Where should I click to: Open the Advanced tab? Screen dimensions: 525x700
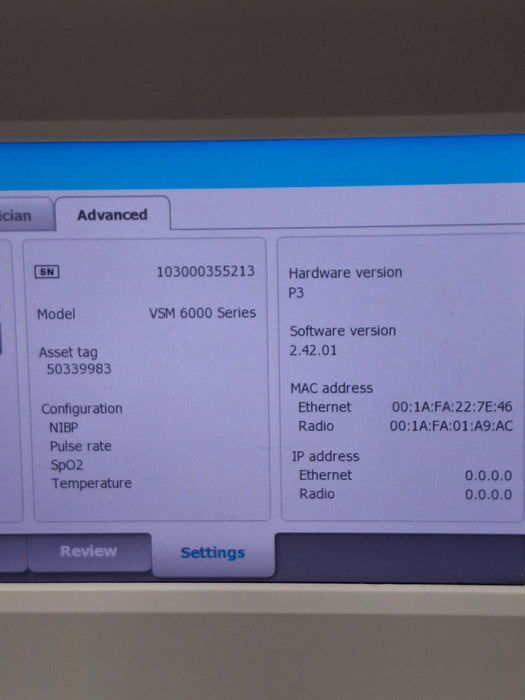click(112, 215)
